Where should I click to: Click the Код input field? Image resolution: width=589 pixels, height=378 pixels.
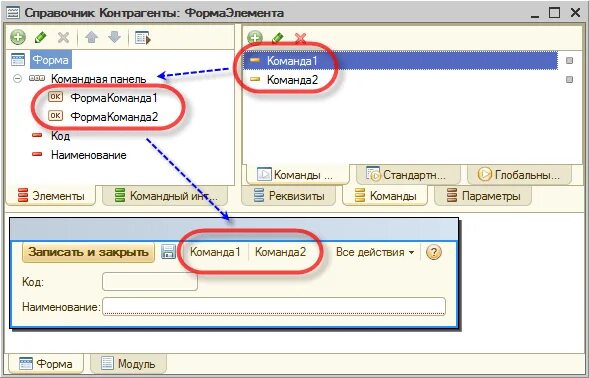click(150, 281)
